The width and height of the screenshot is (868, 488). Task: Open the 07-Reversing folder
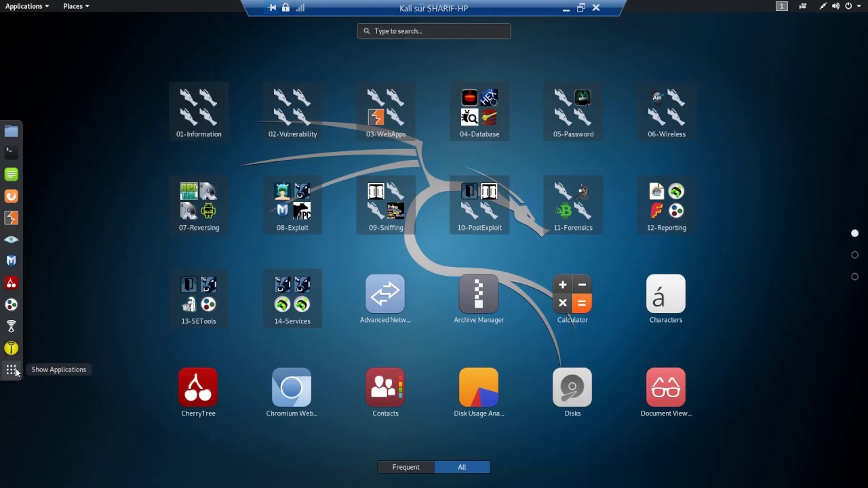199,206
